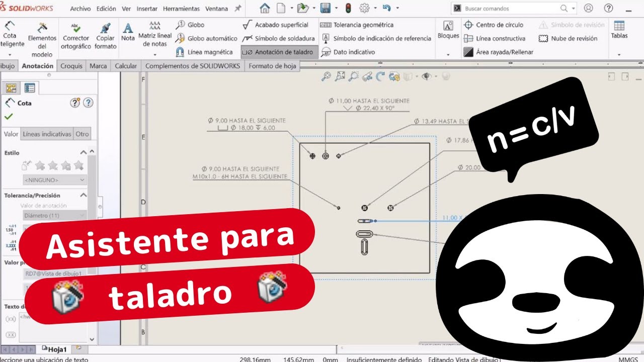Insert Centro de círculo mark
This screenshot has height=362, width=644.
494,25
